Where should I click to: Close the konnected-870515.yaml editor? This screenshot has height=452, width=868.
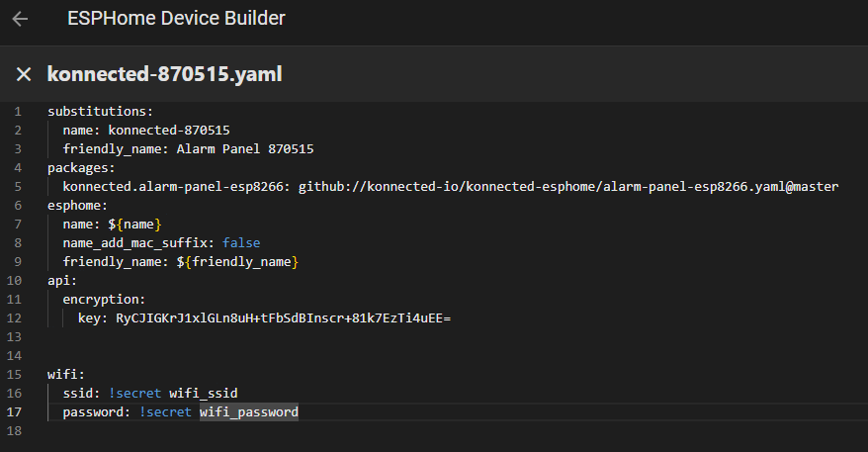(x=24, y=74)
